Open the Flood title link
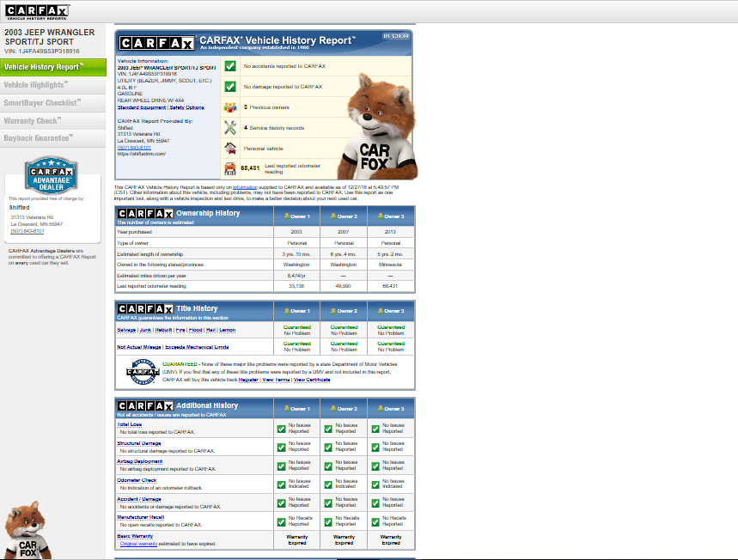Viewport: 738px width, 560px height. [x=195, y=330]
